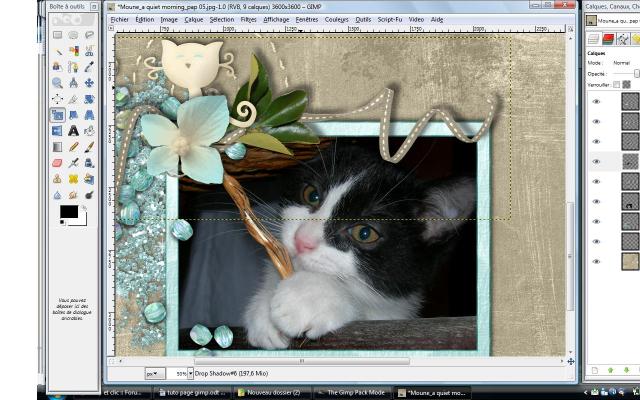
Task: Toggle visibility of the sixth layer
Action: click(x=596, y=202)
